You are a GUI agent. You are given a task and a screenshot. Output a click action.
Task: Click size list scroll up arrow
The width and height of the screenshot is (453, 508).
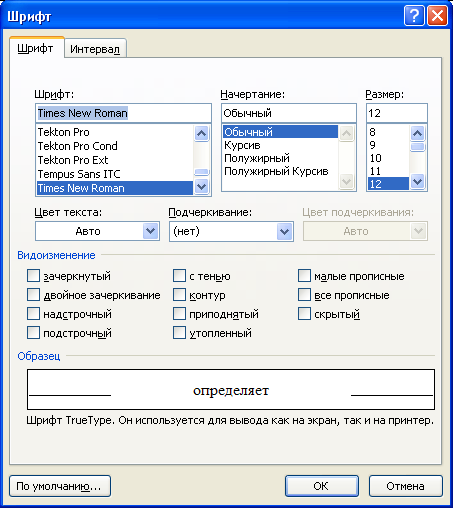(x=418, y=133)
